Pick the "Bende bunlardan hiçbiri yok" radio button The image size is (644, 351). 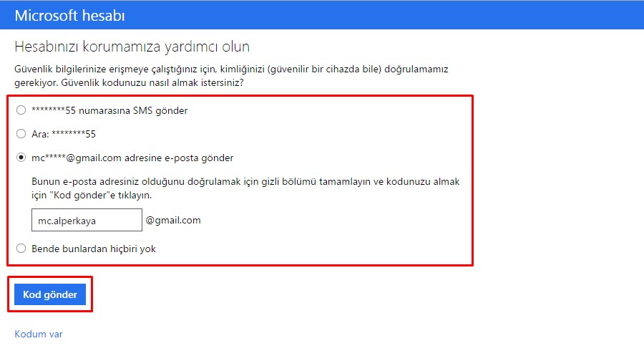point(21,249)
